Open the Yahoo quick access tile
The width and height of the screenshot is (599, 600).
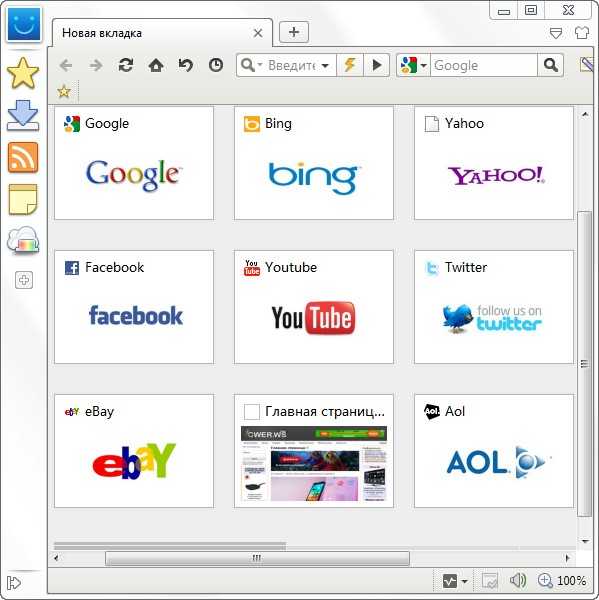pos(494,163)
